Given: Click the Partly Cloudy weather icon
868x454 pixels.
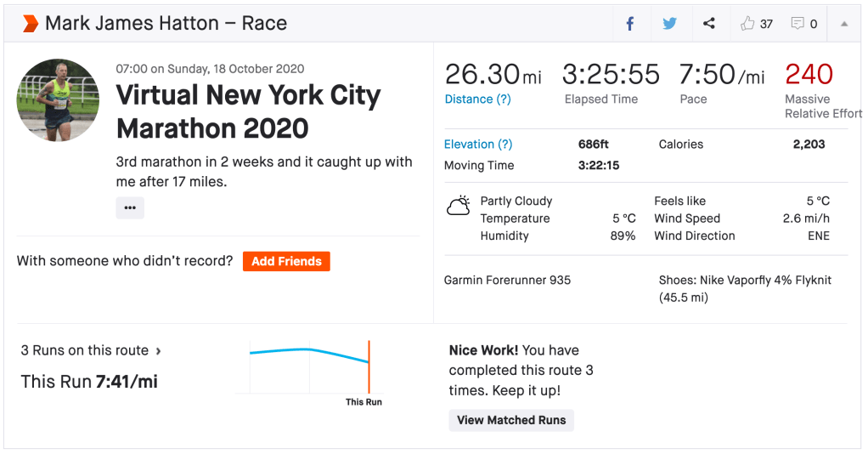Looking at the screenshot, I should [x=459, y=206].
